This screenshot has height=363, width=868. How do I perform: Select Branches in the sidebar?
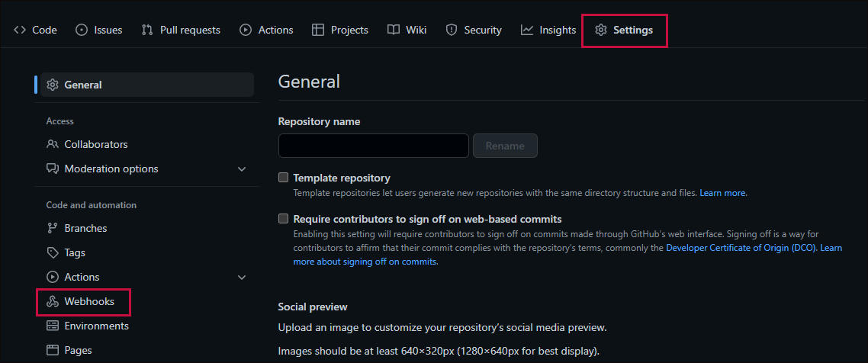coord(85,228)
